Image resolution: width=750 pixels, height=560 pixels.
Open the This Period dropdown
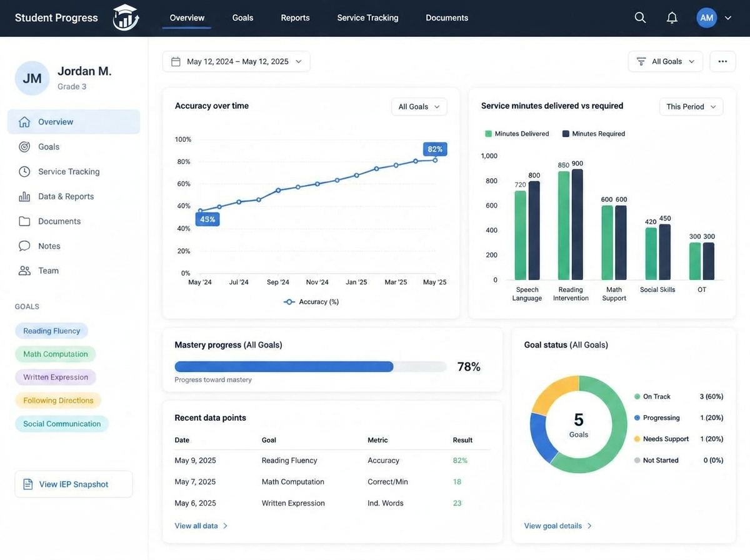(691, 107)
